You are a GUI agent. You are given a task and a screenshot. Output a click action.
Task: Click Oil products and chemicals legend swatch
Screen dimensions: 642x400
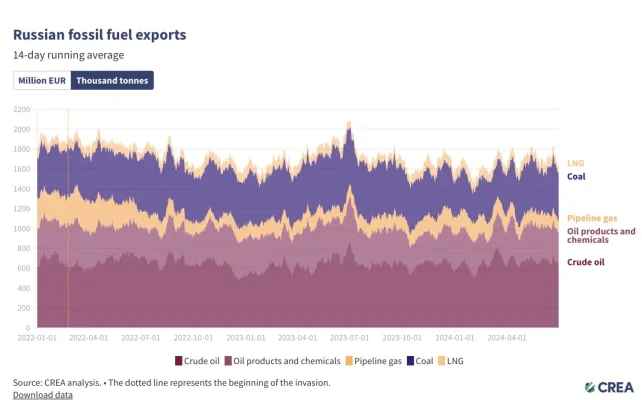pyautogui.click(x=228, y=360)
